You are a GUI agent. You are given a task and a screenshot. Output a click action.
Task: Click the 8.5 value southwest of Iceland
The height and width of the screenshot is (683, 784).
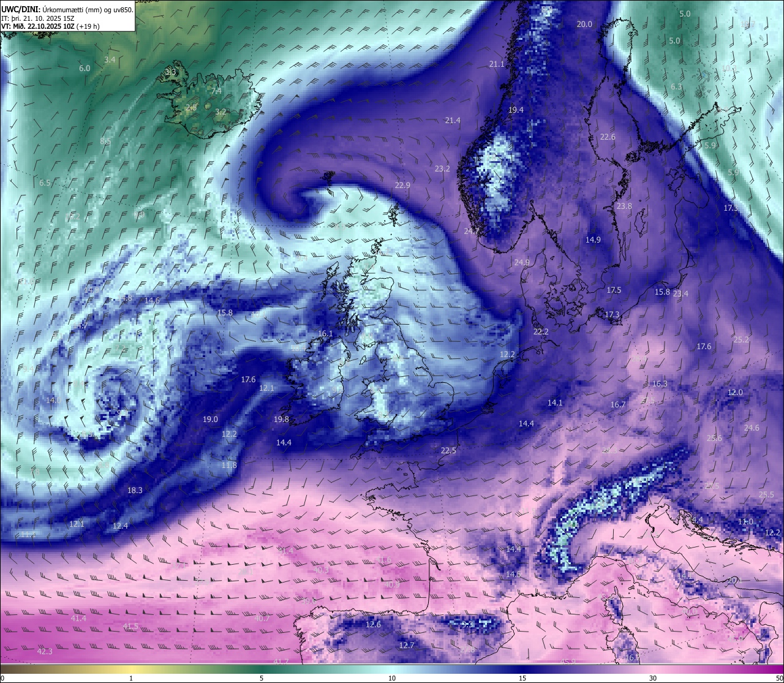pyautogui.click(x=105, y=142)
